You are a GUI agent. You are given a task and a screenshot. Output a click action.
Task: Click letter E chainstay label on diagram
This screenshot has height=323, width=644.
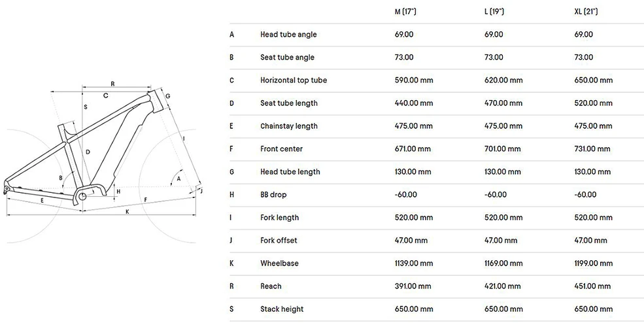[42, 200]
